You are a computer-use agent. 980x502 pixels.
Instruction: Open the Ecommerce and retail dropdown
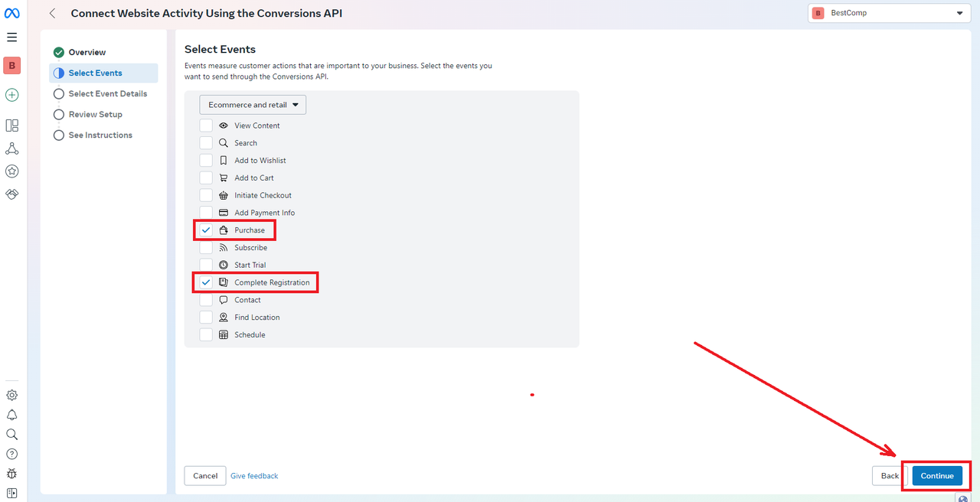[253, 105]
